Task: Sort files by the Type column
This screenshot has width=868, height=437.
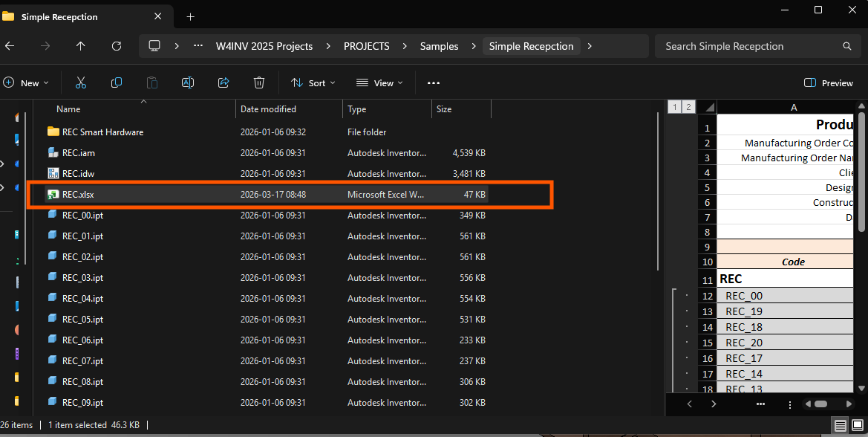Action: (357, 109)
